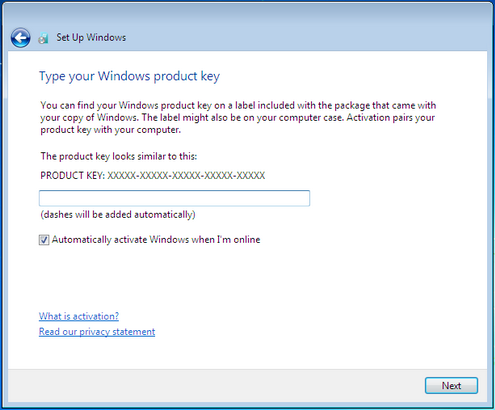495x410 pixels.
Task: Click the 'PRODUCT KEY:' label
Action: pos(73,176)
